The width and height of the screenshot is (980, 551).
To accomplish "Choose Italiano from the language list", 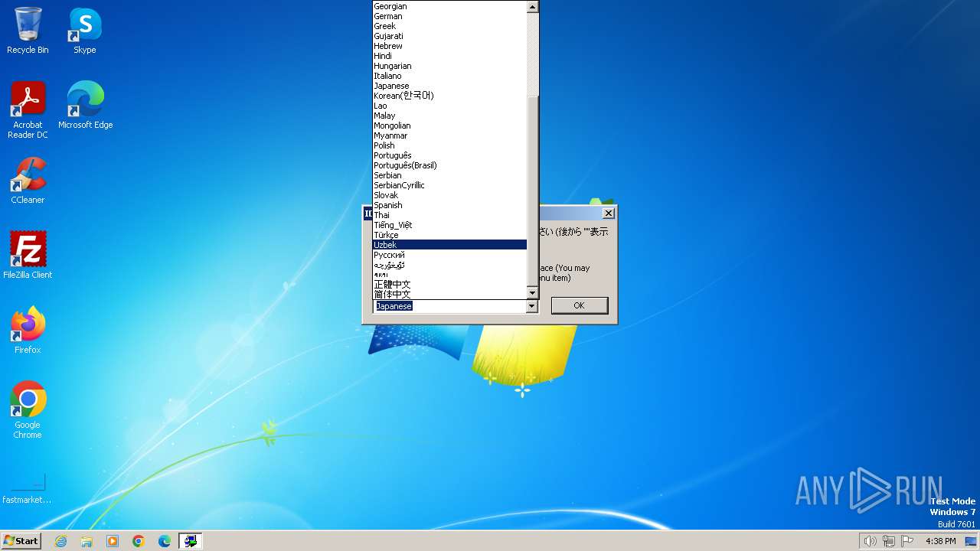I will click(449, 76).
